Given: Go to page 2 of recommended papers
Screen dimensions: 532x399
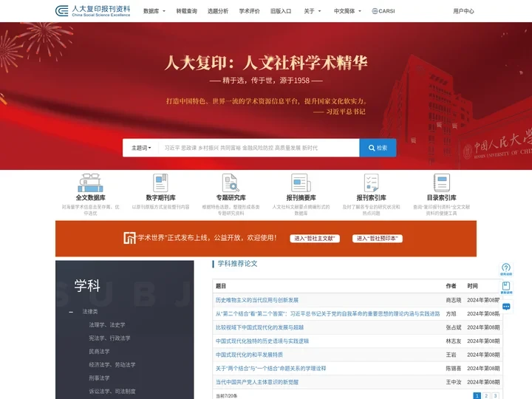Looking at the screenshot, I should [x=486, y=395].
